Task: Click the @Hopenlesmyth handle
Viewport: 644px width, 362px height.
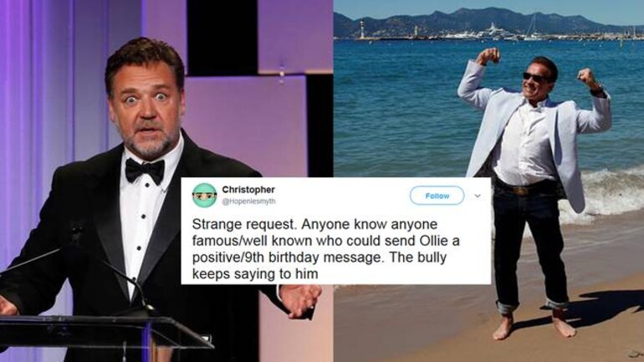Action: [x=248, y=201]
